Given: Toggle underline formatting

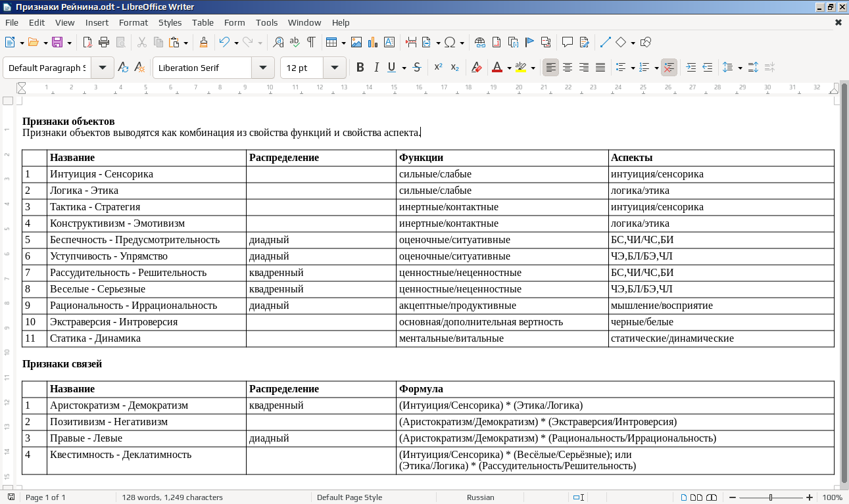Looking at the screenshot, I should click(x=392, y=68).
